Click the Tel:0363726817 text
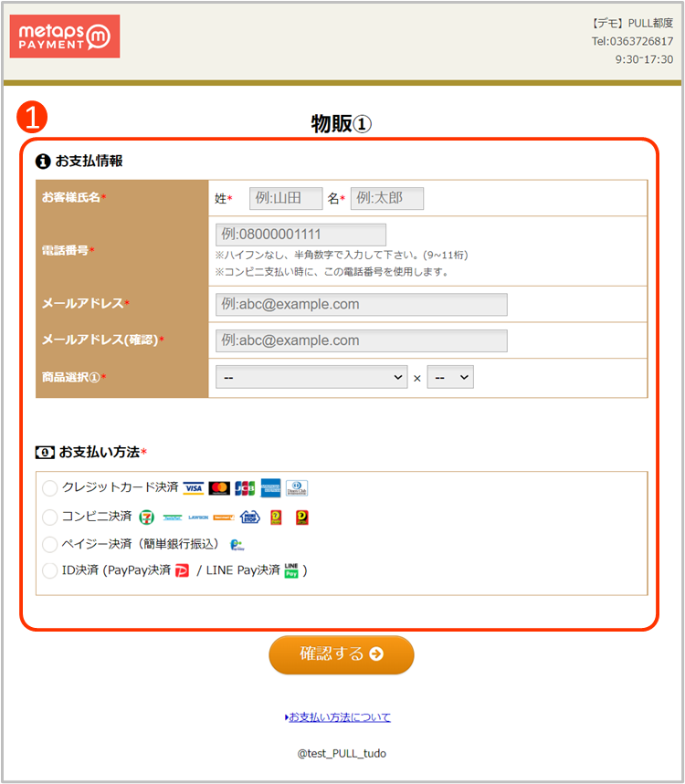This screenshot has width=685, height=784. [632, 41]
